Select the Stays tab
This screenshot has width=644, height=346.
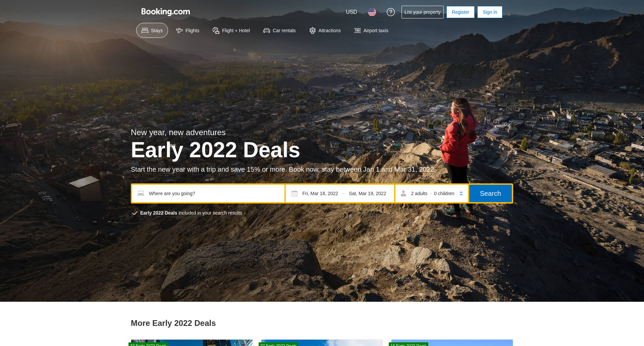[x=152, y=31]
